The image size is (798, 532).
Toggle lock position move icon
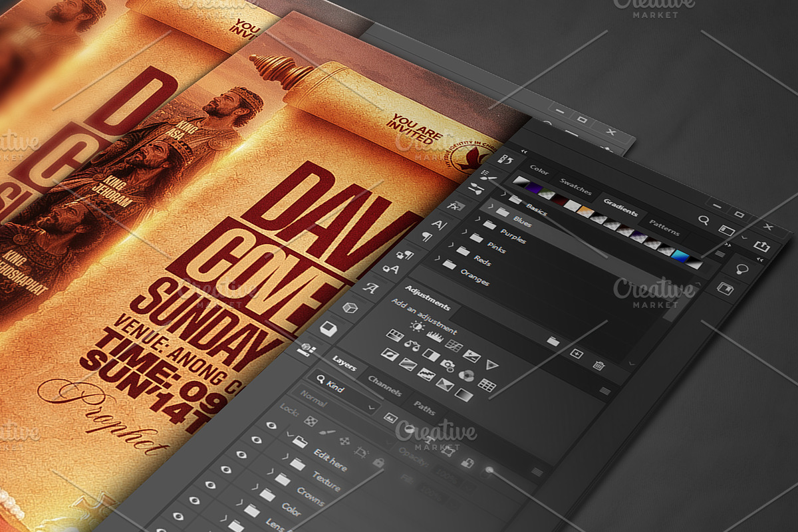tap(344, 441)
